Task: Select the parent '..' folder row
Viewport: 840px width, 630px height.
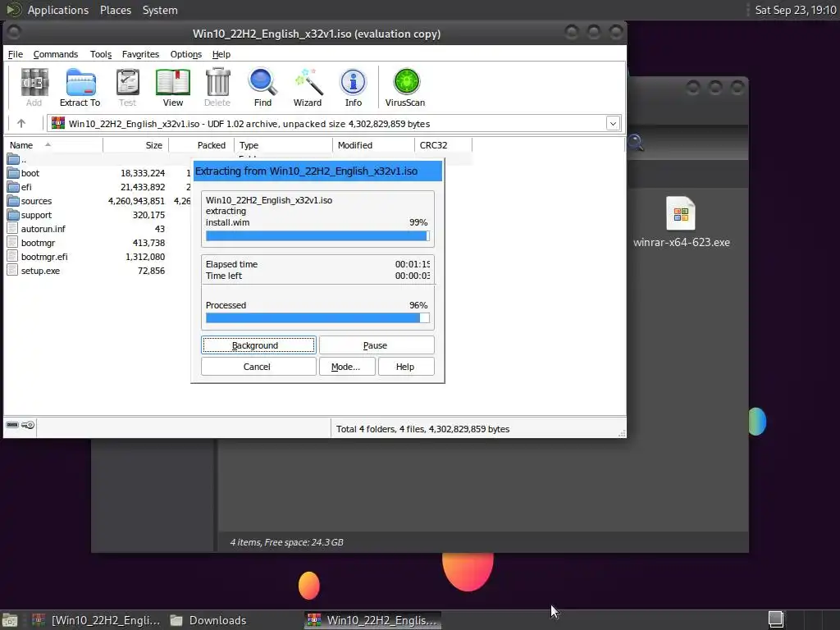Action: point(98,159)
